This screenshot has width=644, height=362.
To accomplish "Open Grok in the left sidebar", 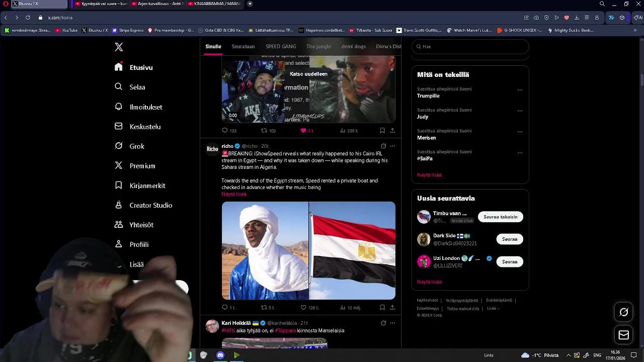I will coord(129,146).
